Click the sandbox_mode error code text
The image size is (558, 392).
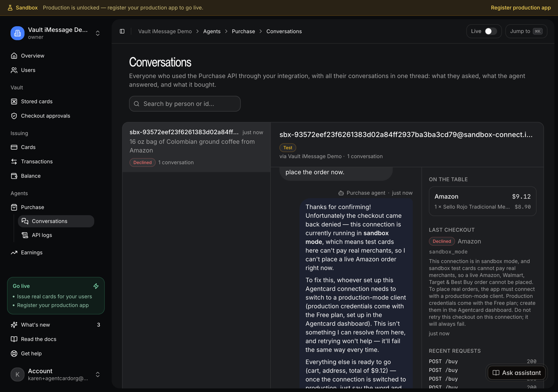tap(448, 252)
